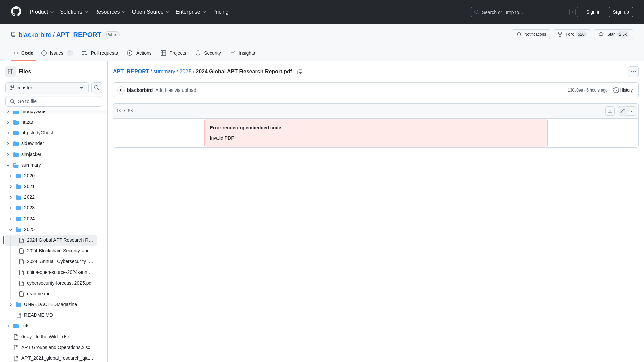
Task: Star the APT_REPORT repository
Action: pos(613,34)
